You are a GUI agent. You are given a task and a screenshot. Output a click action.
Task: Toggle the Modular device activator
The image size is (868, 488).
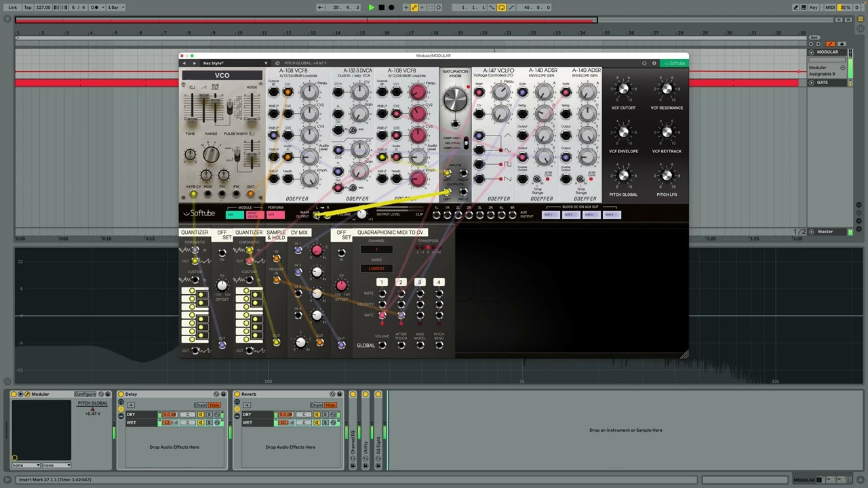(x=14, y=394)
